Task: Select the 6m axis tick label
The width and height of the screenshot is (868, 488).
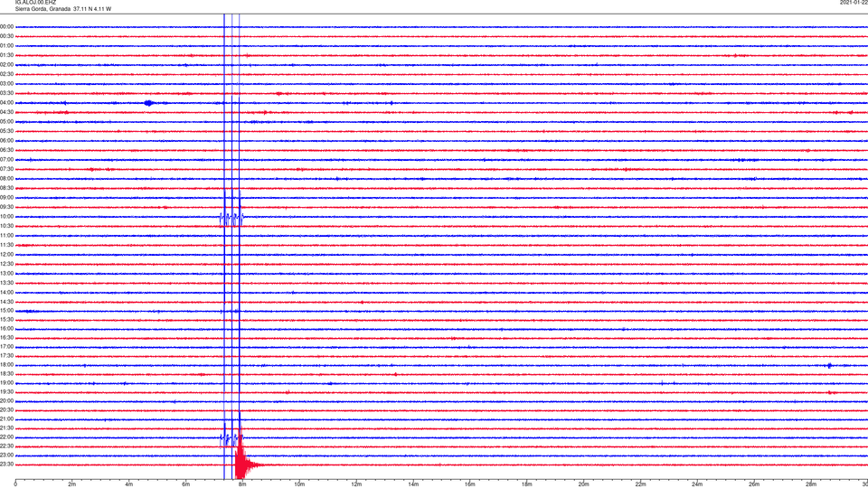Action: pos(186,484)
